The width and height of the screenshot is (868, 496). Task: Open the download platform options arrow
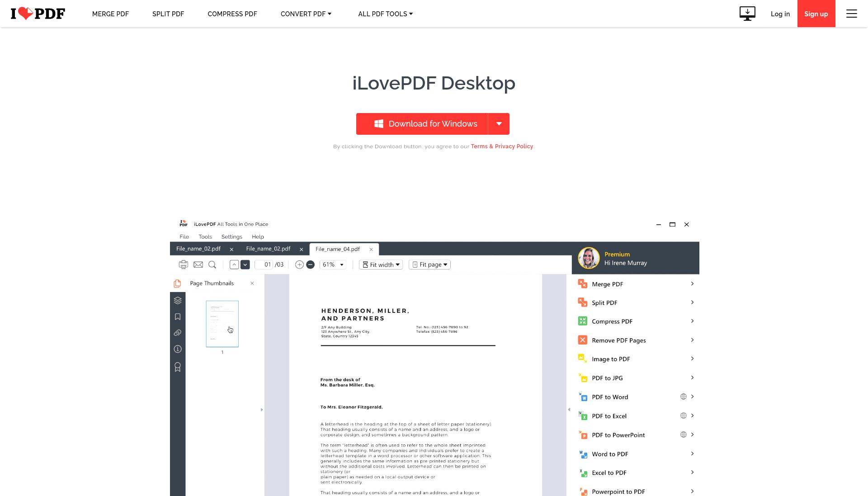point(499,124)
